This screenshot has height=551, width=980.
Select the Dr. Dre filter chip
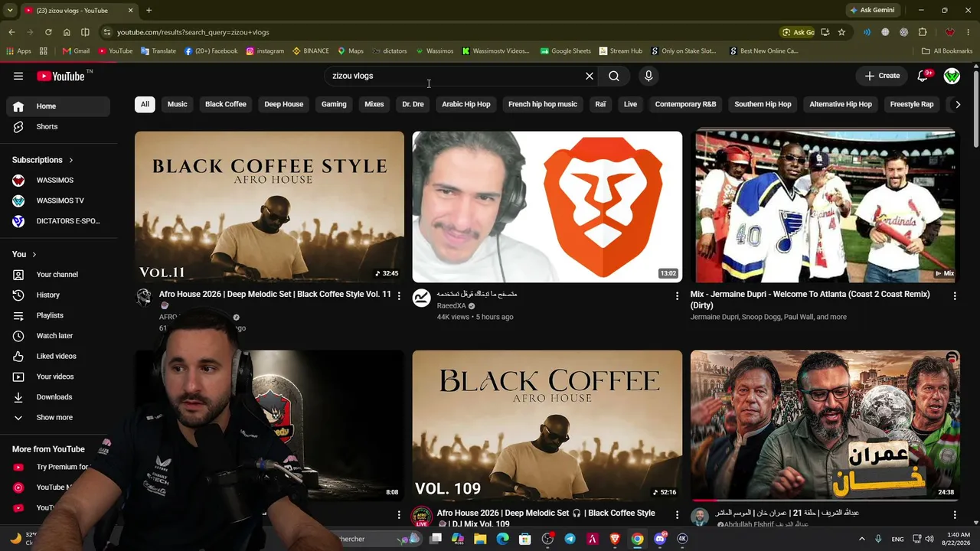(x=413, y=104)
